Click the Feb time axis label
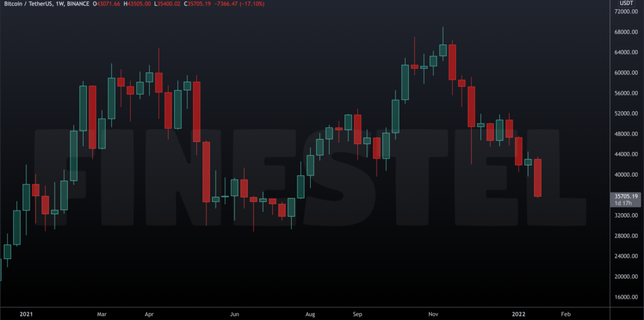The height and width of the screenshot is (320, 644). pyautogui.click(x=565, y=314)
